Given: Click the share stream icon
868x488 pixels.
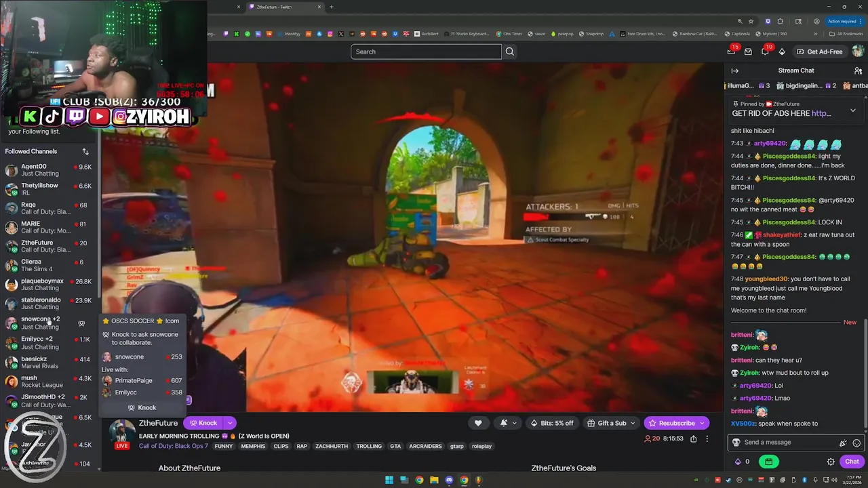Looking at the screenshot, I should 693,439.
